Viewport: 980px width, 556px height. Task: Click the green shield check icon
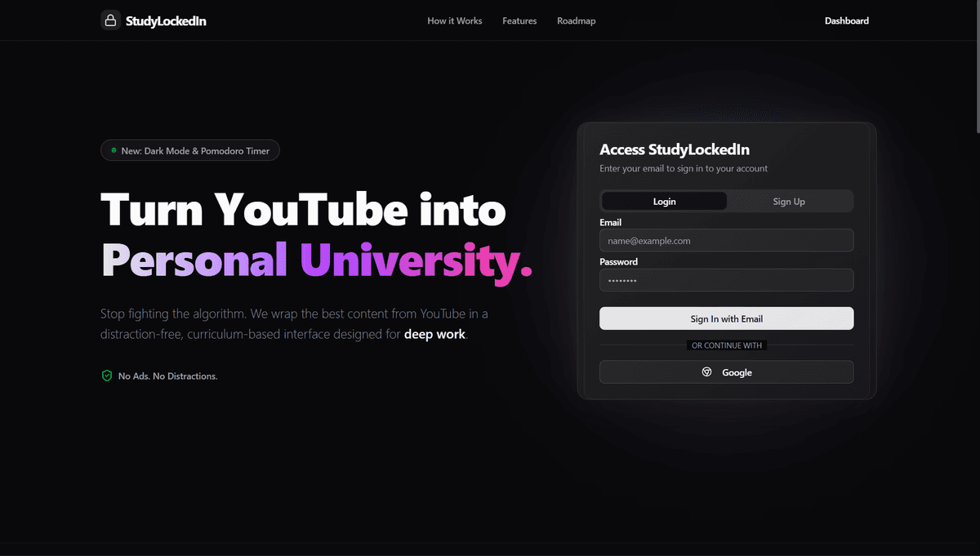pyautogui.click(x=106, y=376)
